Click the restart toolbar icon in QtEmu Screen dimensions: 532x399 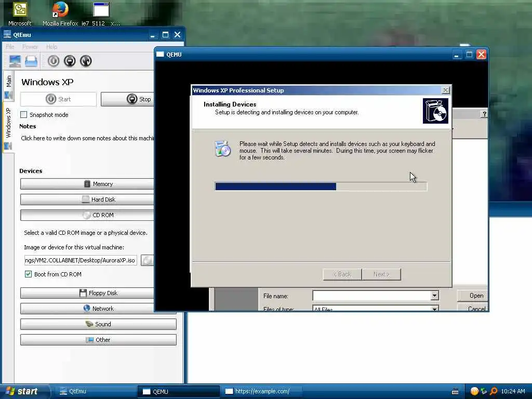click(86, 61)
